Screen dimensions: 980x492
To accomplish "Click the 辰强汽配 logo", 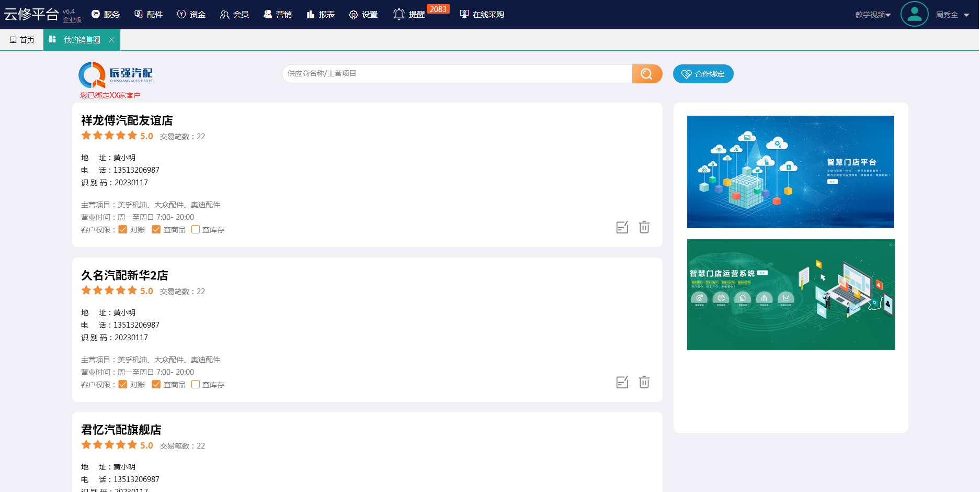I will pos(116,75).
